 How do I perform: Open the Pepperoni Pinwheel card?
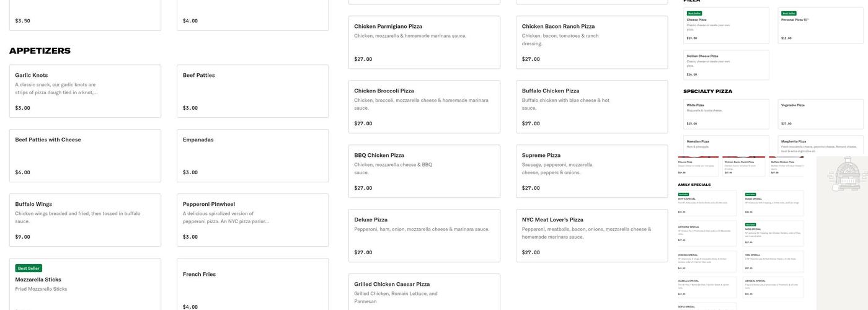[252, 220]
